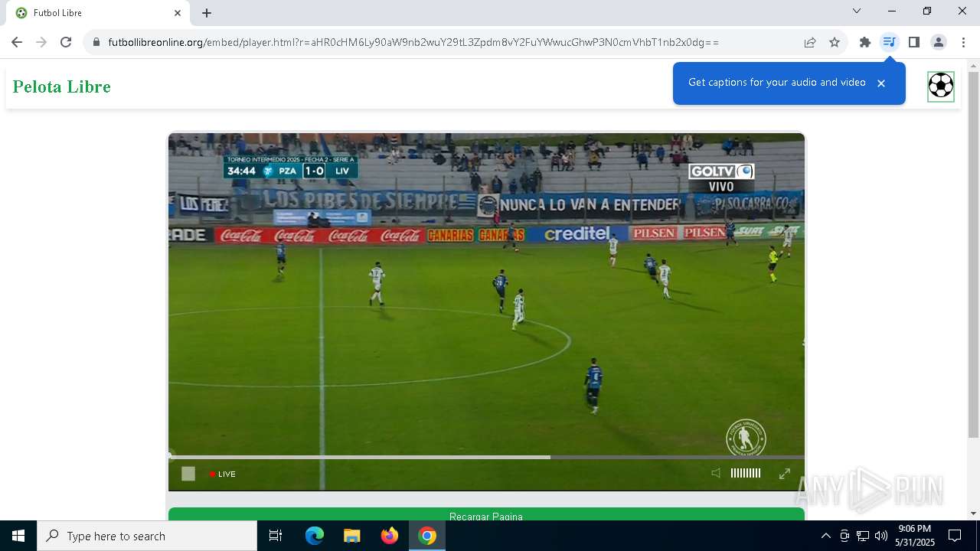This screenshot has height=551, width=980.
Task: Click the Recargar Pagina button
Action: (x=486, y=514)
